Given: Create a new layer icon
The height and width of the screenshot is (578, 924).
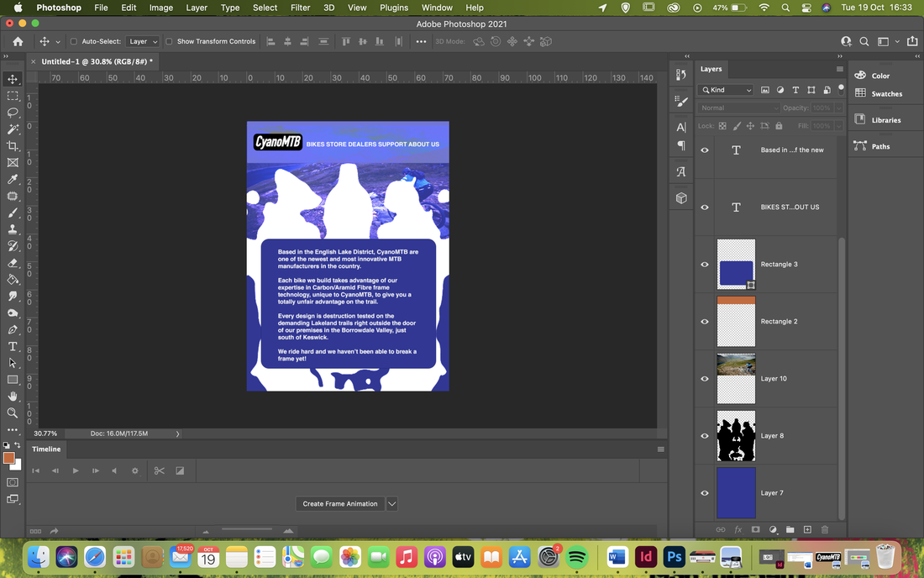Looking at the screenshot, I should [807, 529].
